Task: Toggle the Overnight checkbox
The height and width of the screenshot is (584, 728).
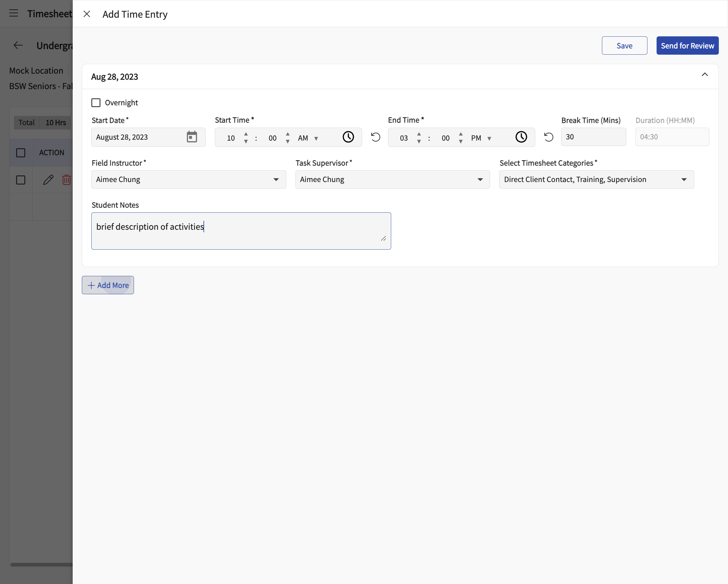Action: pos(96,103)
